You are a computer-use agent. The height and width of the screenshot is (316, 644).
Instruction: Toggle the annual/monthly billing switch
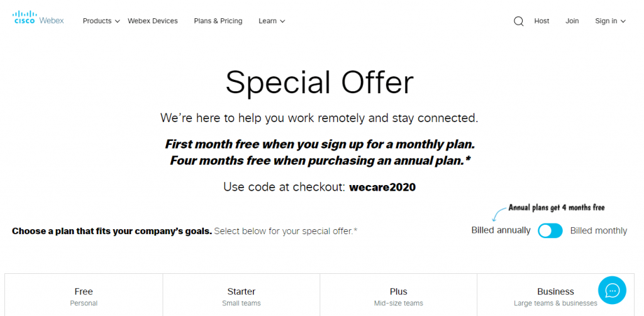[550, 231]
